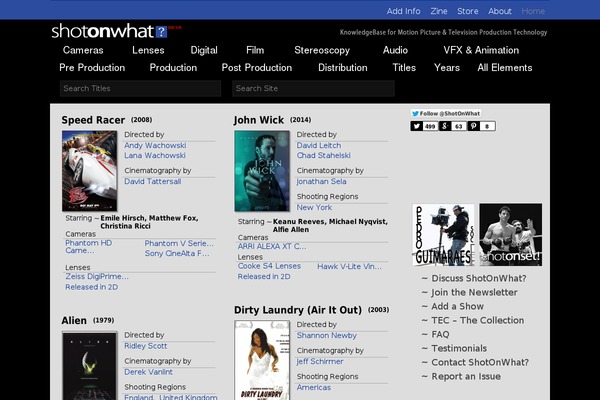Focus the Search Titles field
Viewport: 600px width, 400px height.
tap(140, 88)
